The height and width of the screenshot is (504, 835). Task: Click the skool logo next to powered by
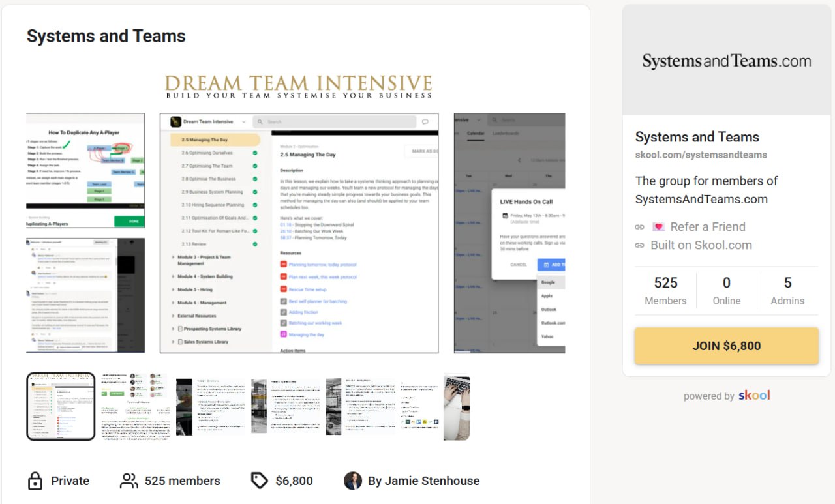754,395
